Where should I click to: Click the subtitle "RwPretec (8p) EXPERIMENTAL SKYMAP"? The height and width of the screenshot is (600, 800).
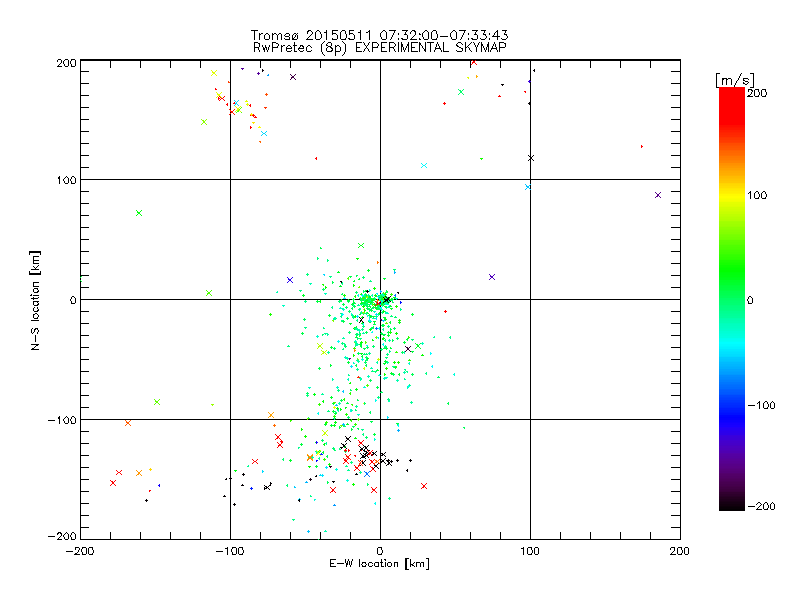(x=380, y=47)
